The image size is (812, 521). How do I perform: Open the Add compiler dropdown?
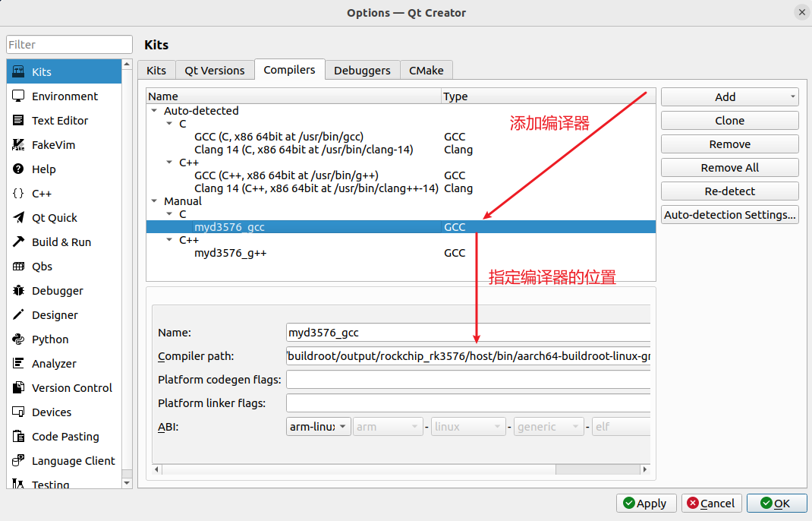(729, 97)
